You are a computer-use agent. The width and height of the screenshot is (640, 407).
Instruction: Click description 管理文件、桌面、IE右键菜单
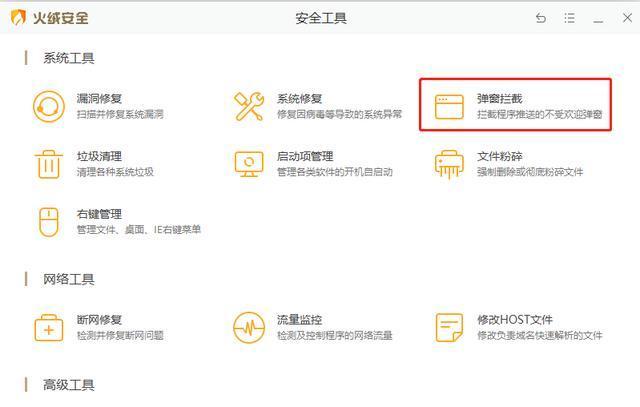point(139,230)
